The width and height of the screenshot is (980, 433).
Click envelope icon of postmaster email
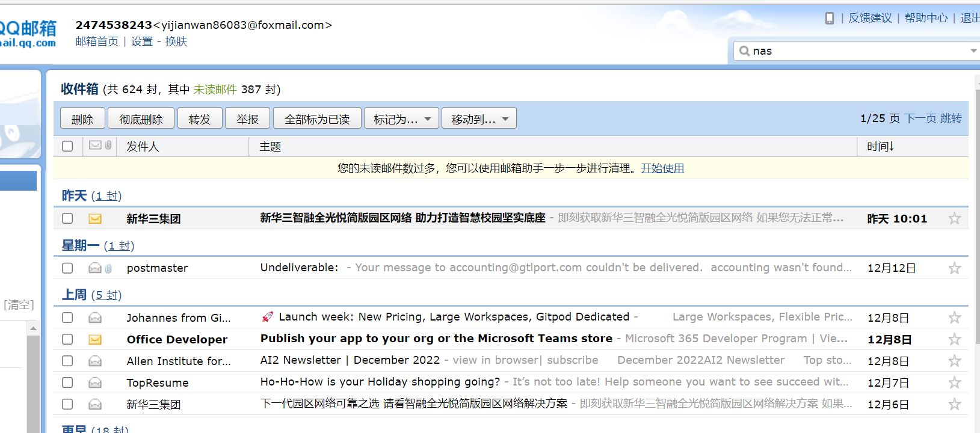click(95, 268)
